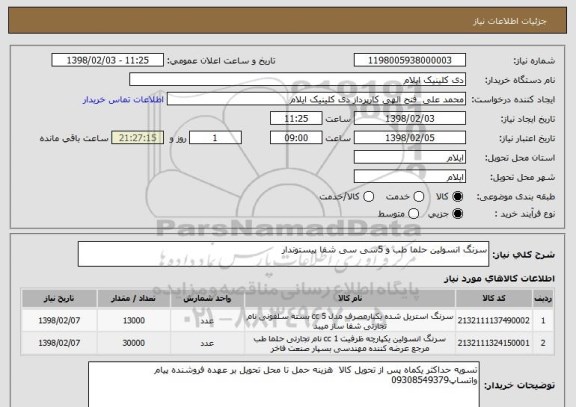Screen dimensions: 576x407
Task: Click the ردیف column header
Action: click(543, 298)
